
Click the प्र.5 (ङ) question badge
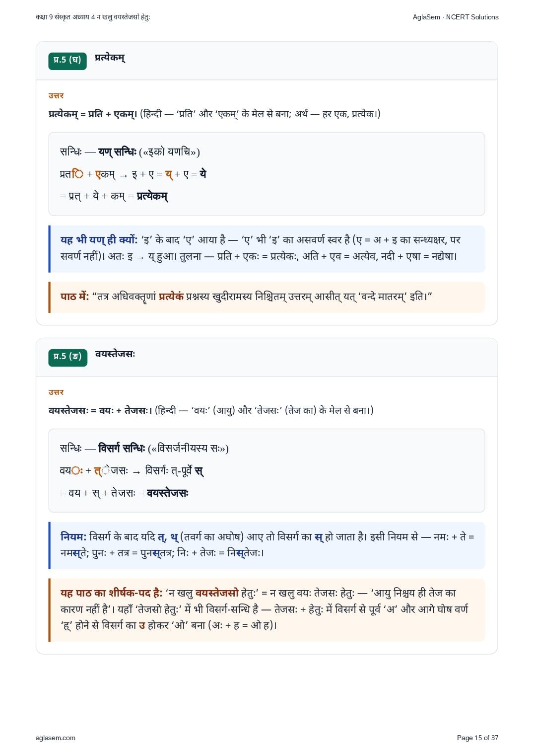(x=68, y=357)
